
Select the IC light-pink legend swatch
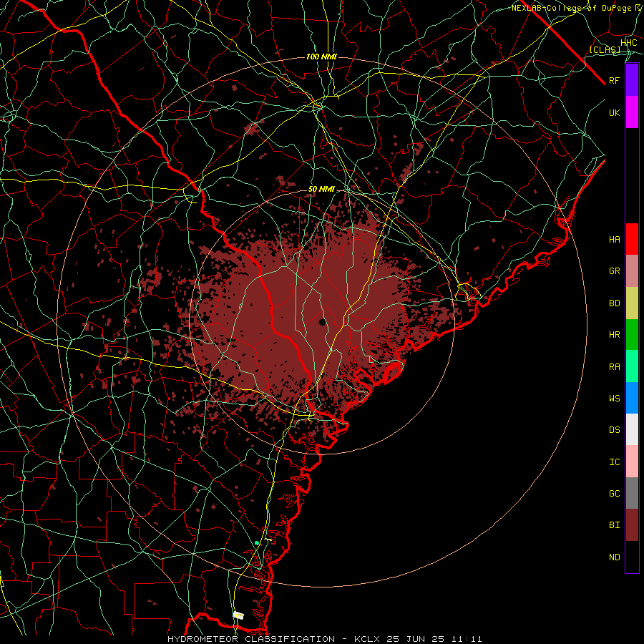click(632, 462)
